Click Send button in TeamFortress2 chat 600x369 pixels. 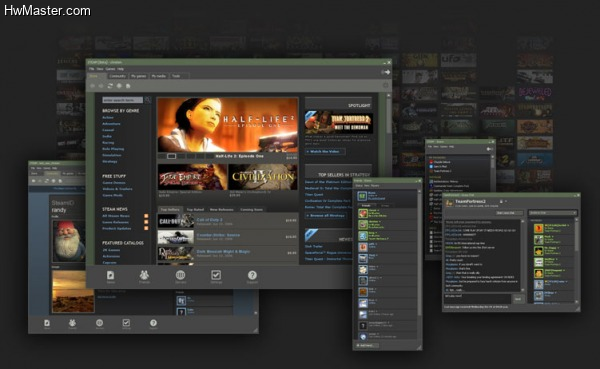[x=518, y=299]
